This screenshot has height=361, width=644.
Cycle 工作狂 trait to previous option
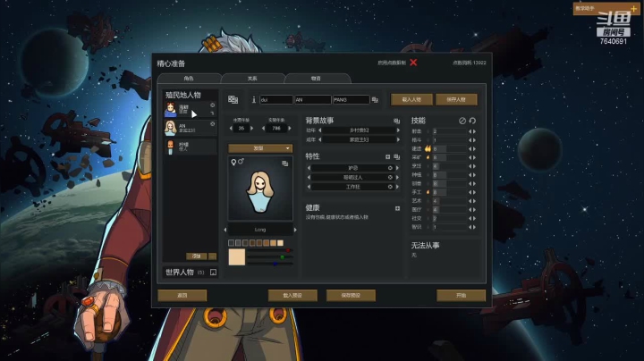[309, 187]
